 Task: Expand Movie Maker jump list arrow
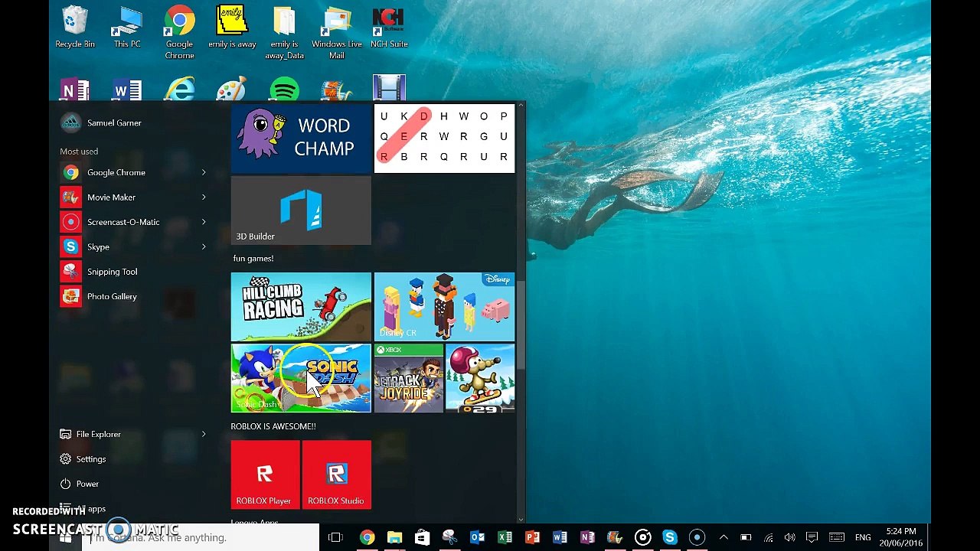(x=204, y=197)
